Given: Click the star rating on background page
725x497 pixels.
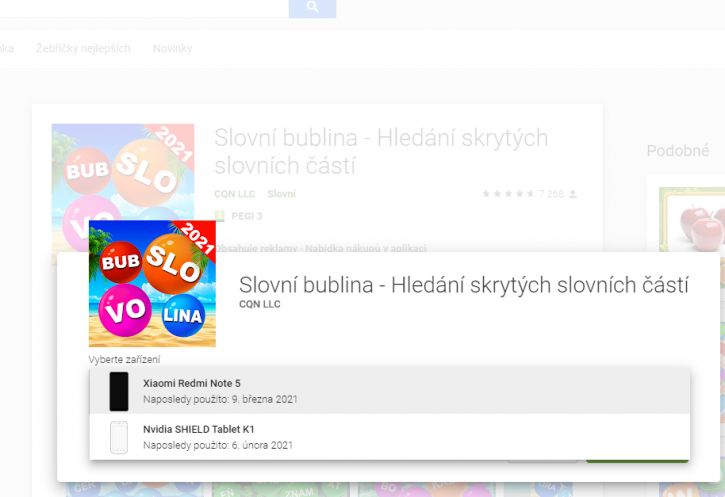Looking at the screenshot, I should (x=508, y=194).
